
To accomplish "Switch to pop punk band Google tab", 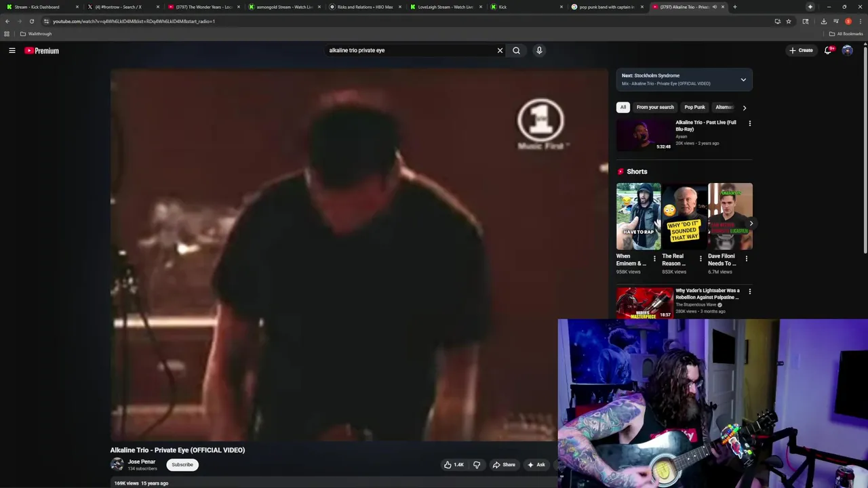I will tap(607, 7).
